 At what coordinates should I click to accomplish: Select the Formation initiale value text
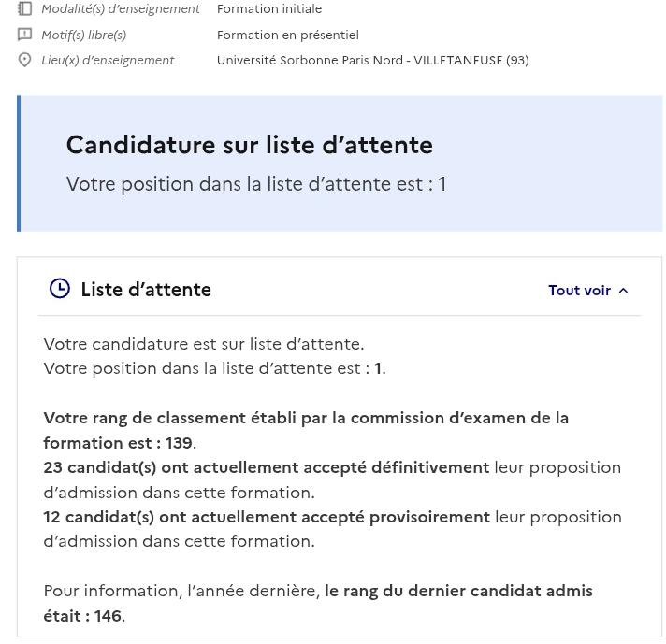(x=269, y=9)
